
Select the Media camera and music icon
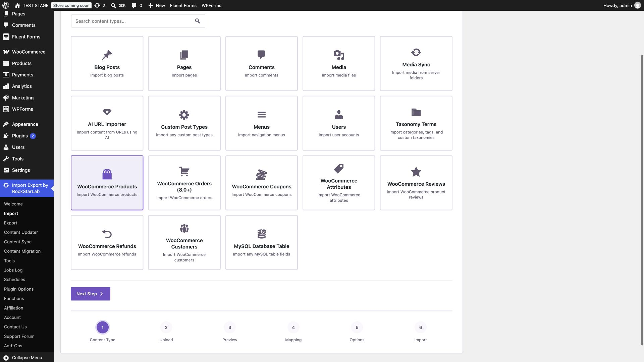coord(339,55)
